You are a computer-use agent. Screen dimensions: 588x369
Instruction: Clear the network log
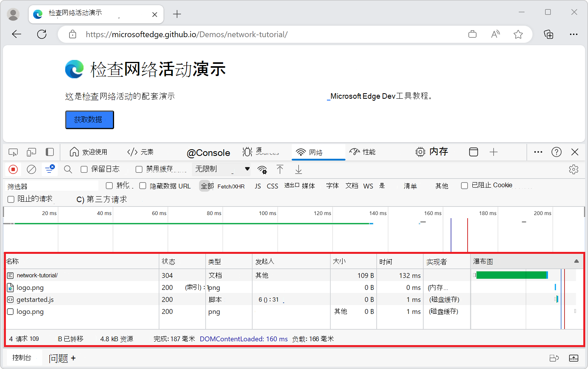31,169
